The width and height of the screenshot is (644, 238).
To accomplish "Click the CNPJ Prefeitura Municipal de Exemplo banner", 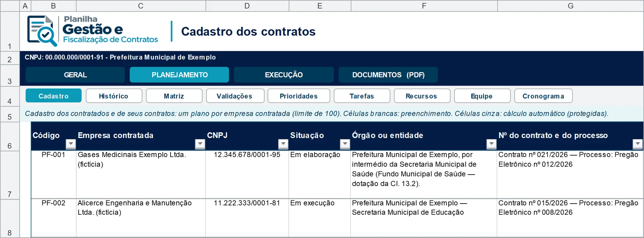I will click(x=120, y=57).
